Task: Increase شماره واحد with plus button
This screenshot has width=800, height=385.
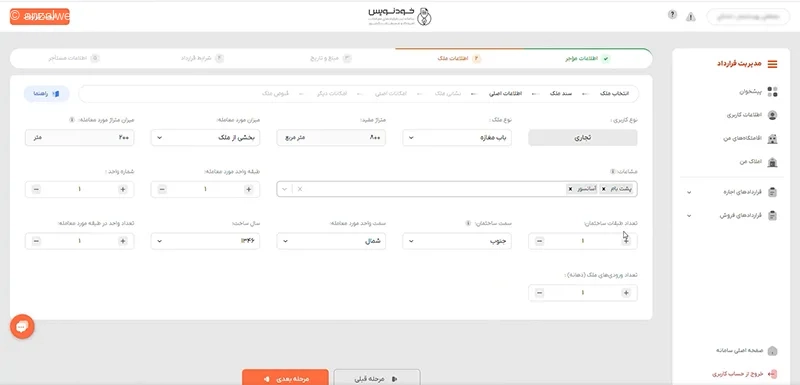Action: [122, 189]
